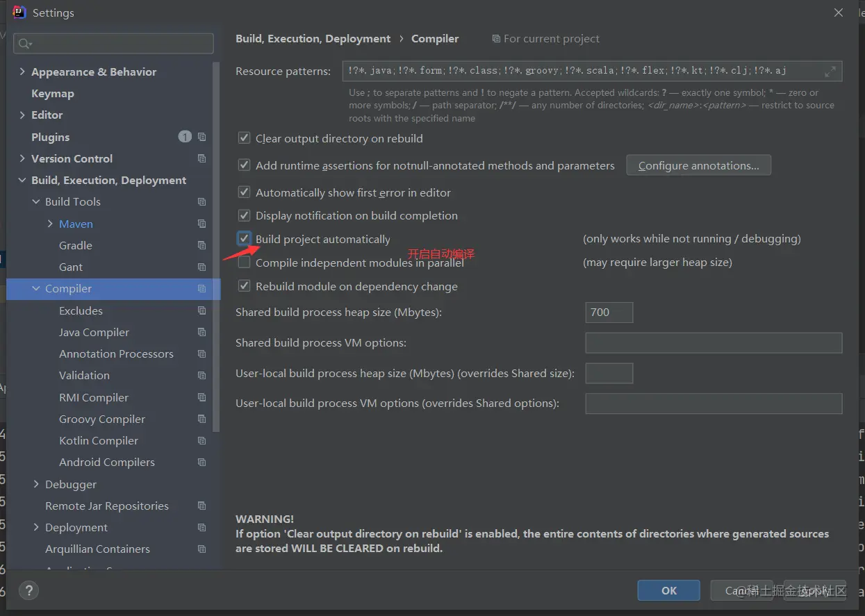Click the project-level icon next to Validation
Image resolution: width=865 pixels, height=616 pixels.
(201, 376)
